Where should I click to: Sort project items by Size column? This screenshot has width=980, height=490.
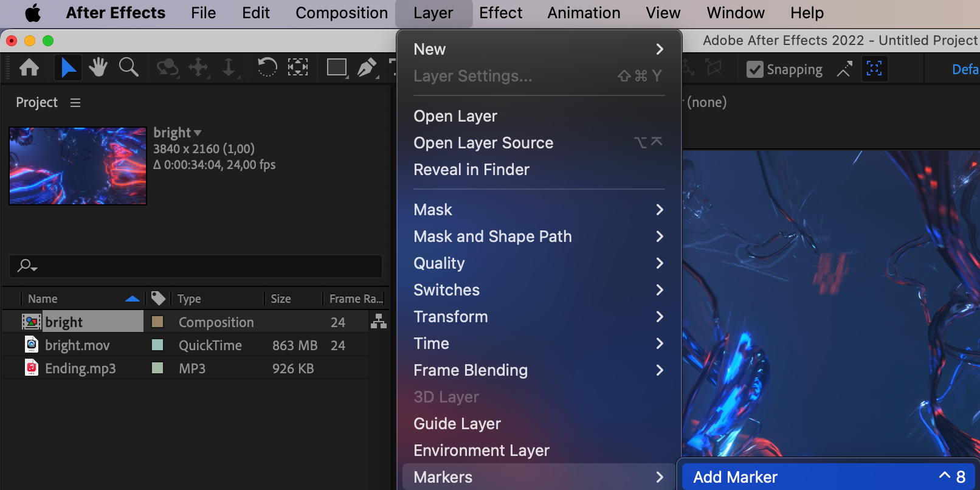point(281,298)
